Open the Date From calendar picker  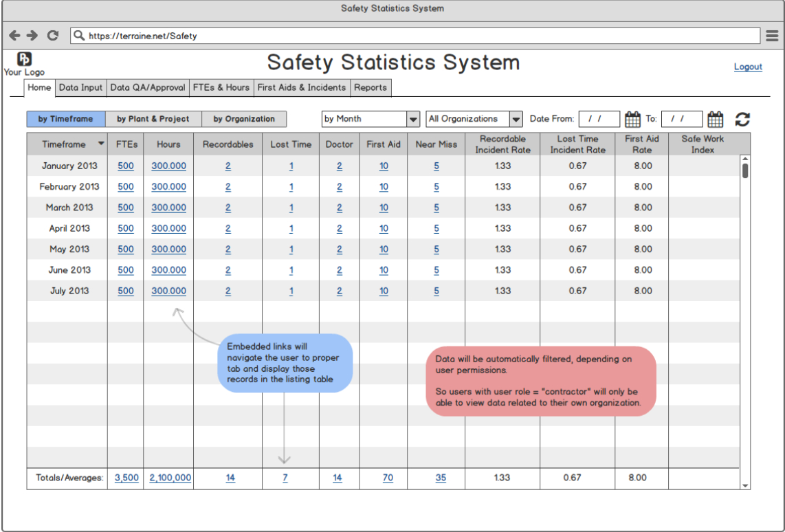(x=632, y=120)
